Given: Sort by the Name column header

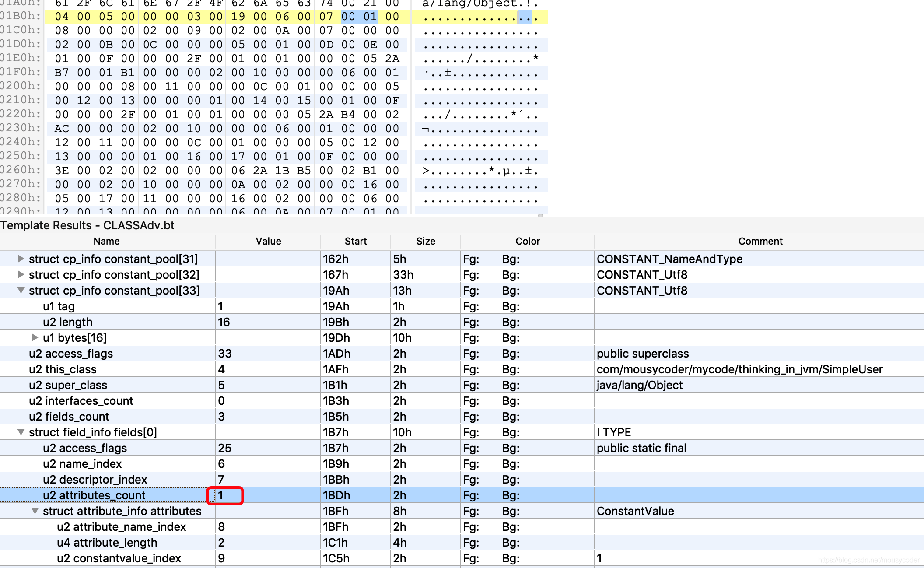Looking at the screenshot, I should [106, 241].
